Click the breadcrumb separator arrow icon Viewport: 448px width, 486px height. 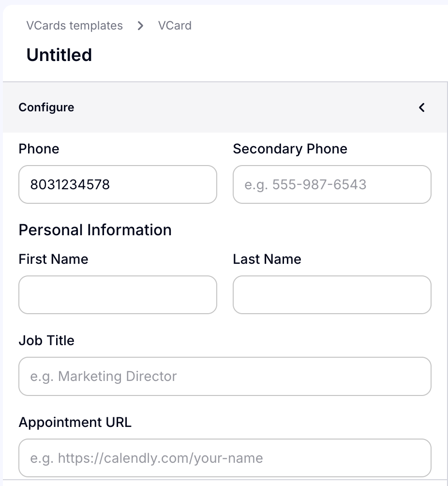click(140, 26)
